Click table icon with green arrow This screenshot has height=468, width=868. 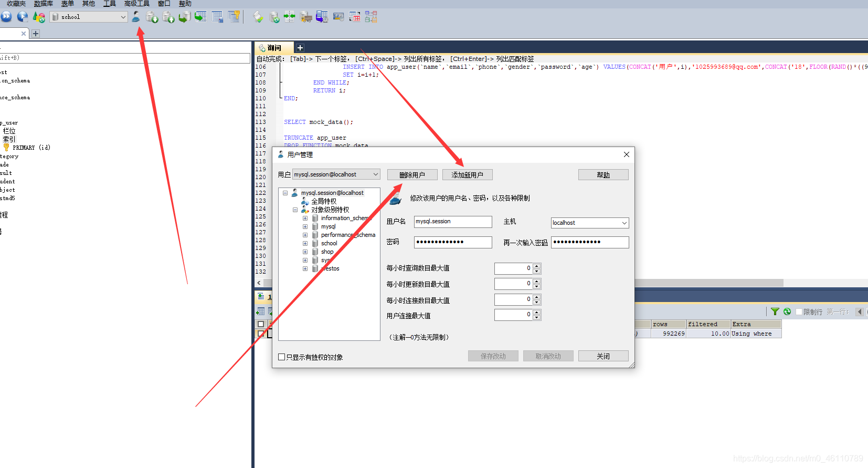tap(200, 17)
